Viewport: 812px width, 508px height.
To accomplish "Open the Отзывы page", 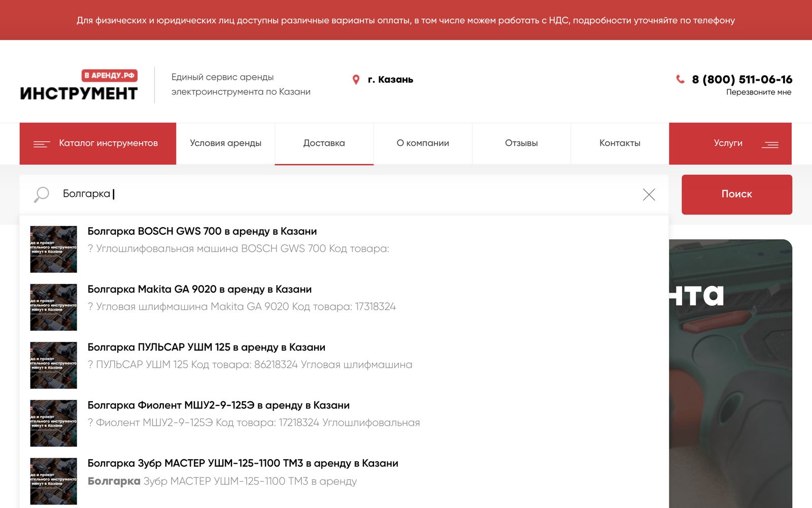I will point(521,143).
